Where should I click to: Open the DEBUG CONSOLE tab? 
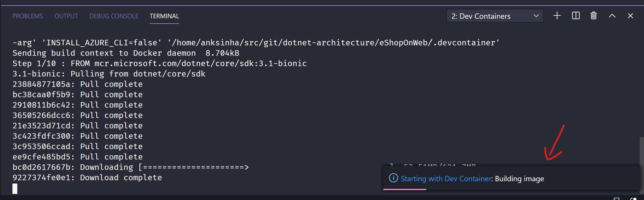(x=114, y=16)
